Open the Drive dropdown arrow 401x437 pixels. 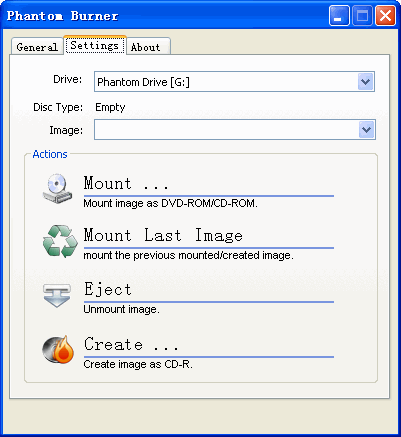(x=366, y=82)
